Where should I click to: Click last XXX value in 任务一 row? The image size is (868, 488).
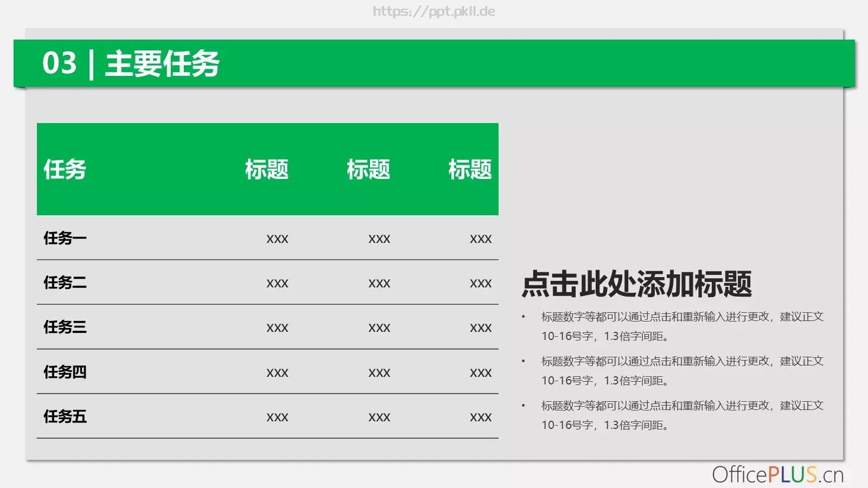click(481, 239)
